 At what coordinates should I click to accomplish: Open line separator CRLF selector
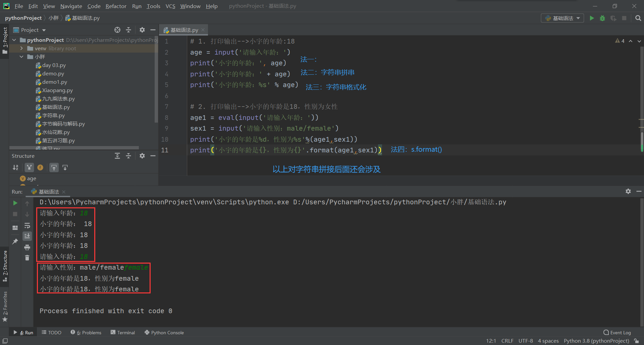507,341
